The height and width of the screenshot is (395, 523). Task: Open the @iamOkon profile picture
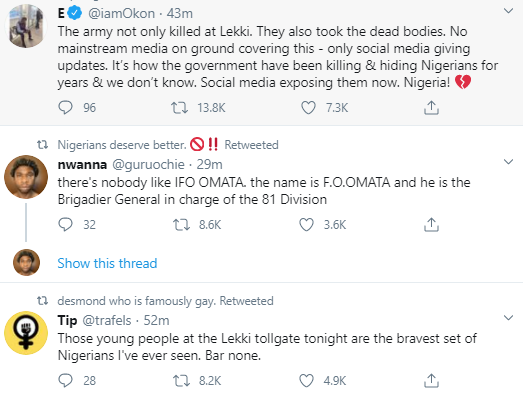pos(26,26)
